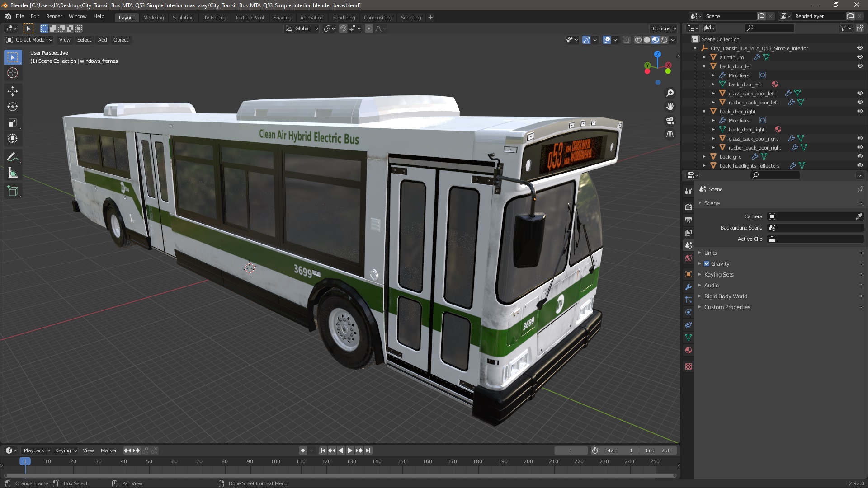Open the Output properties tab

point(689,220)
